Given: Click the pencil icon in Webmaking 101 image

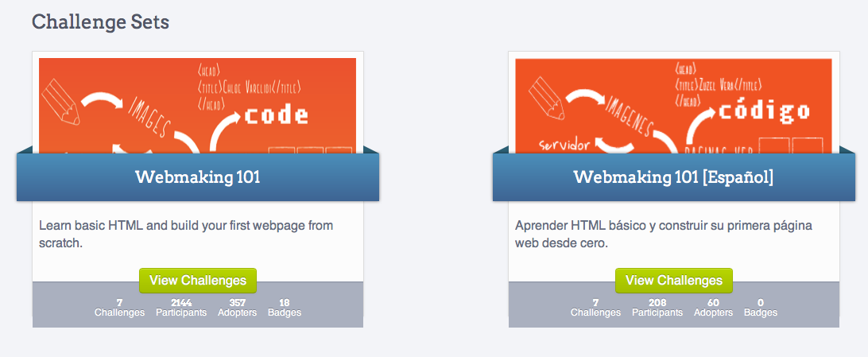Looking at the screenshot, I should pos(60,98).
